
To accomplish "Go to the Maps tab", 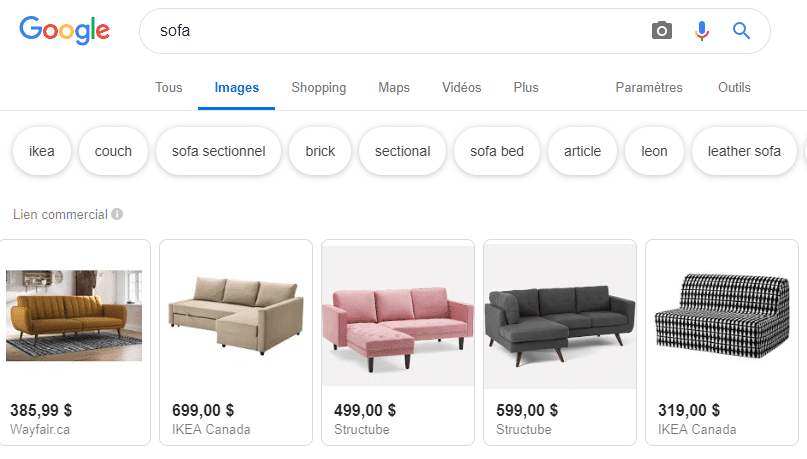I will click(x=394, y=88).
